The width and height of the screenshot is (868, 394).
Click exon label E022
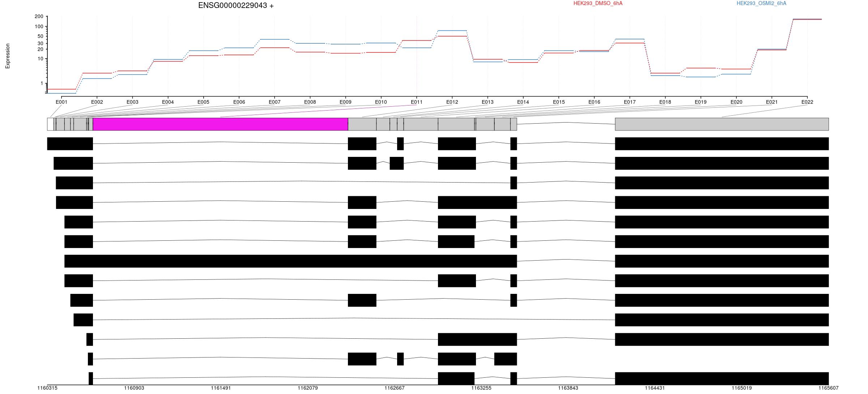[807, 102]
